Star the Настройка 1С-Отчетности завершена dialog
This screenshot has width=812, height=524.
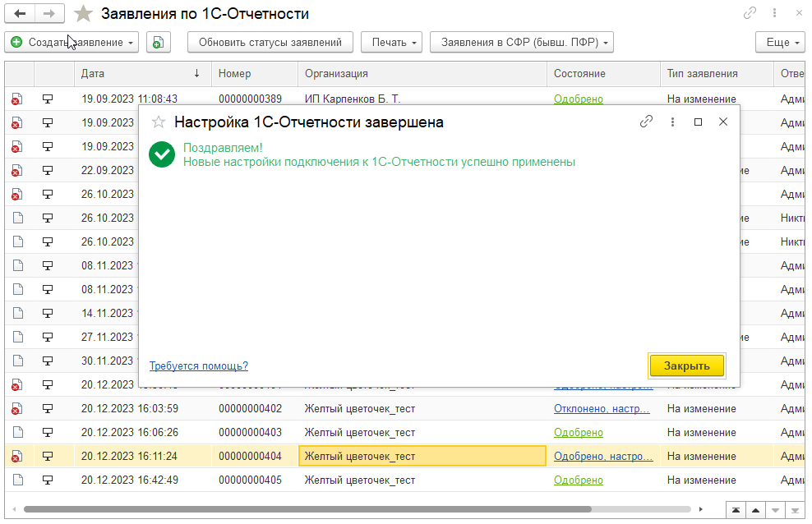159,122
